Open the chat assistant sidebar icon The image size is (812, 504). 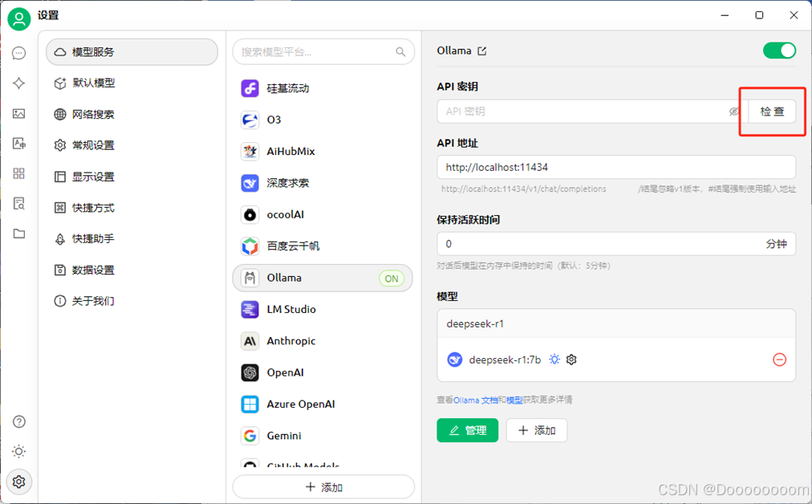[18, 53]
